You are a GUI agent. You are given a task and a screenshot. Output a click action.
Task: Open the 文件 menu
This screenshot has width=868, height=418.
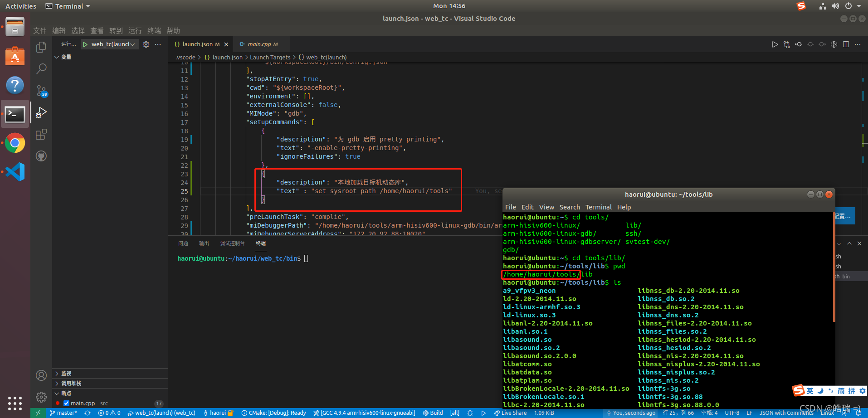click(40, 31)
